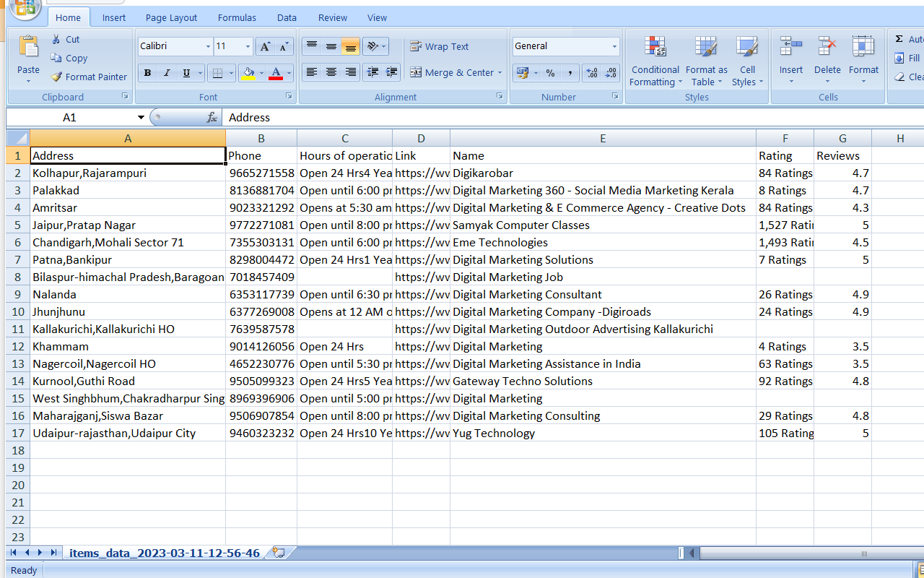This screenshot has height=578, width=924.
Task: Toggle Align Text Left
Action: coord(312,72)
